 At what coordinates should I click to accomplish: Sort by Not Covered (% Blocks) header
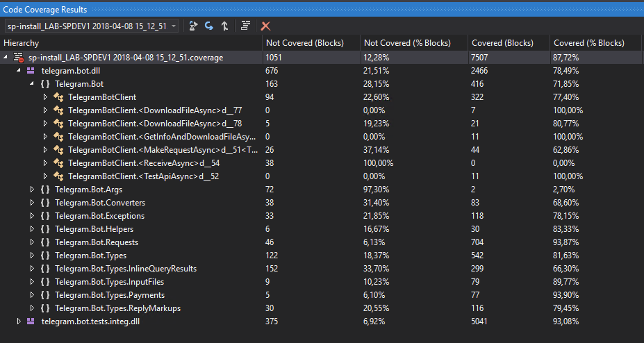tap(414, 43)
